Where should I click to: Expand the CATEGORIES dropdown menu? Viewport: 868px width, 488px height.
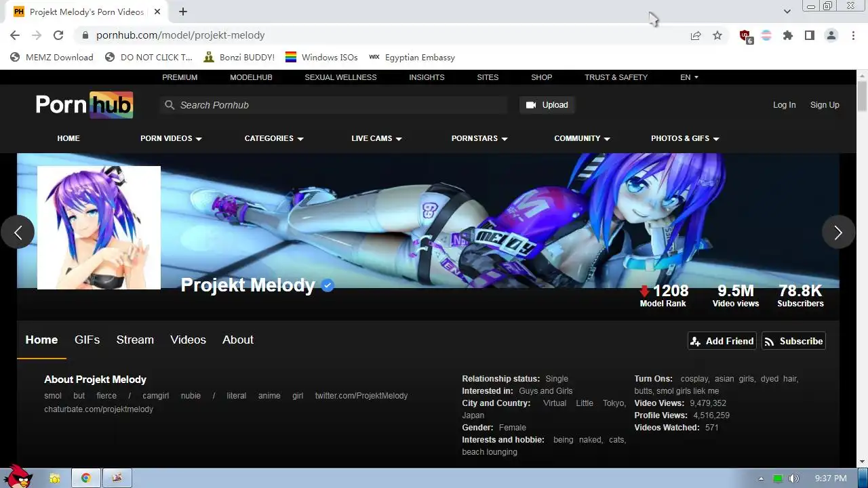coord(274,138)
